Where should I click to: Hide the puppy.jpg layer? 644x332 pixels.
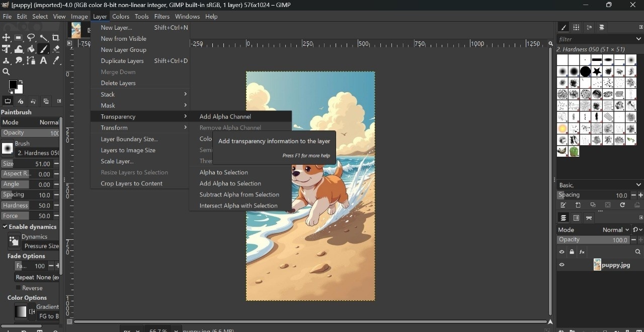click(x=562, y=265)
